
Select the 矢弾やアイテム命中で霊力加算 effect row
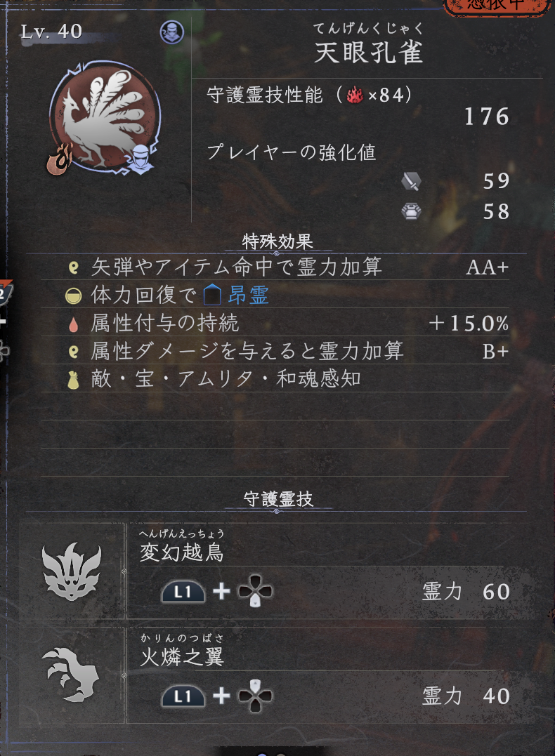click(275, 267)
